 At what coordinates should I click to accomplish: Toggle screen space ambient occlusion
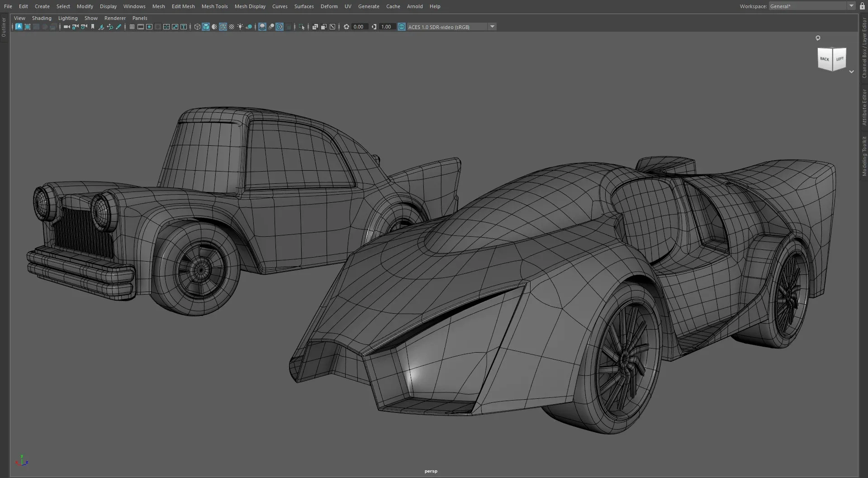pos(262,27)
